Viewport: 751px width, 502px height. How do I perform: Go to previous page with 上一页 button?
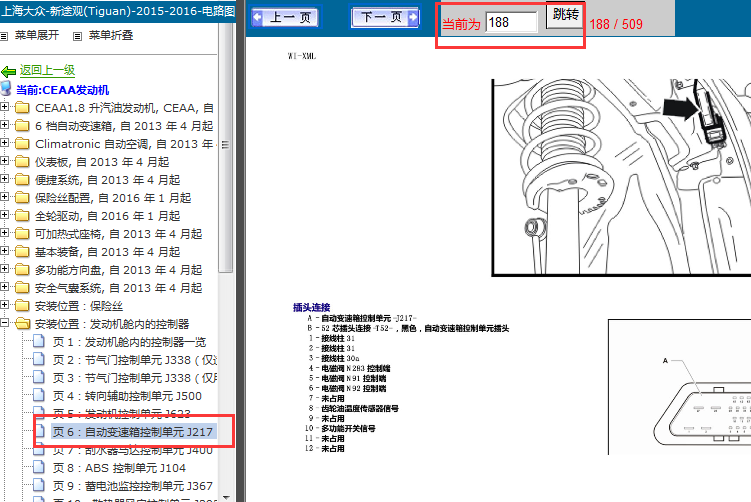tap(284, 18)
